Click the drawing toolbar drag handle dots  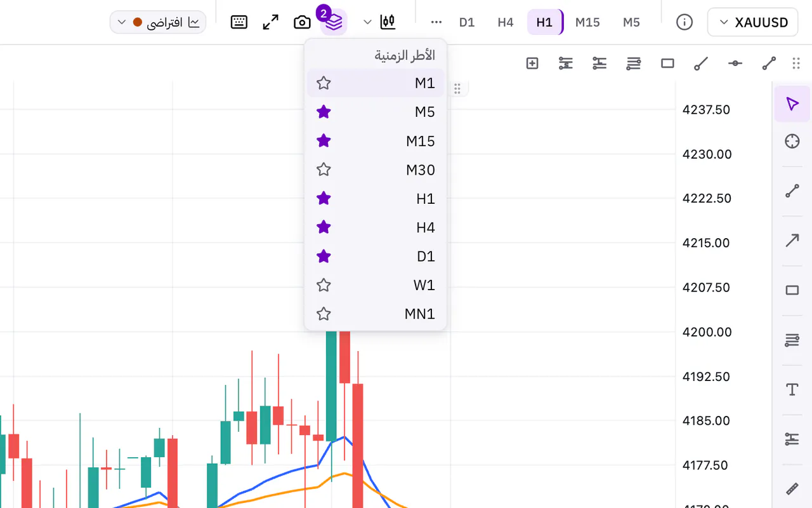click(x=796, y=63)
